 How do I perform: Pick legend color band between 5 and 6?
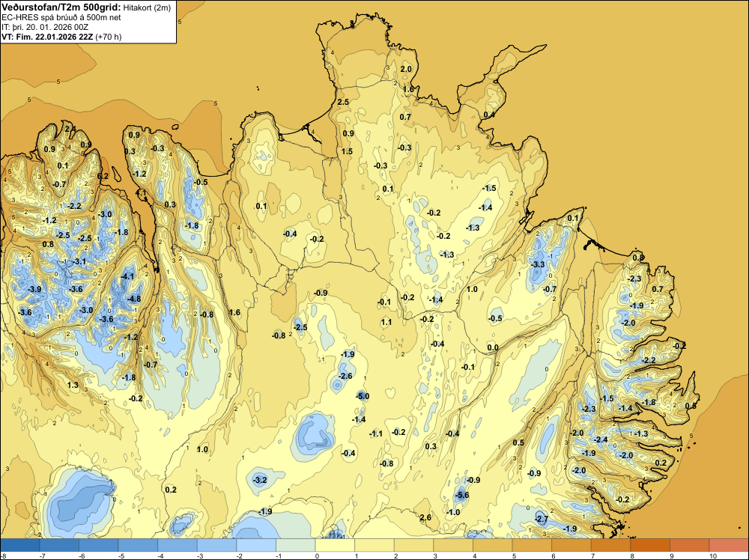tap(532, 545)
